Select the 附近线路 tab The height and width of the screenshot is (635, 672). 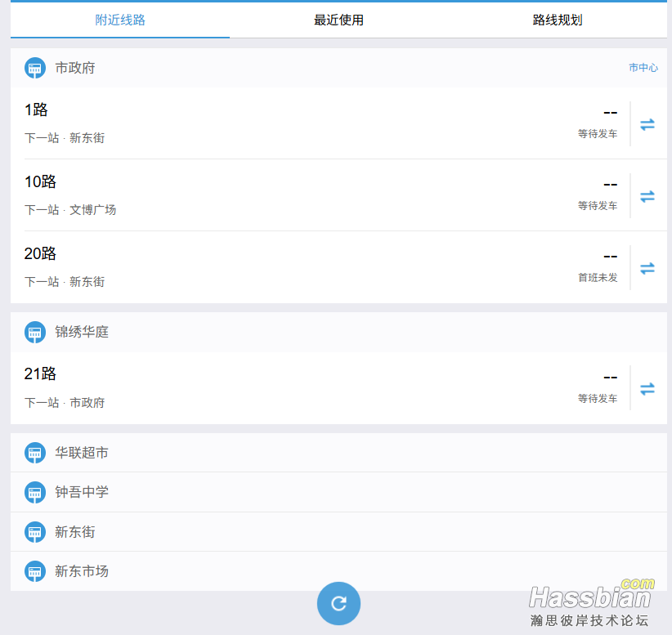click(120, 20)
